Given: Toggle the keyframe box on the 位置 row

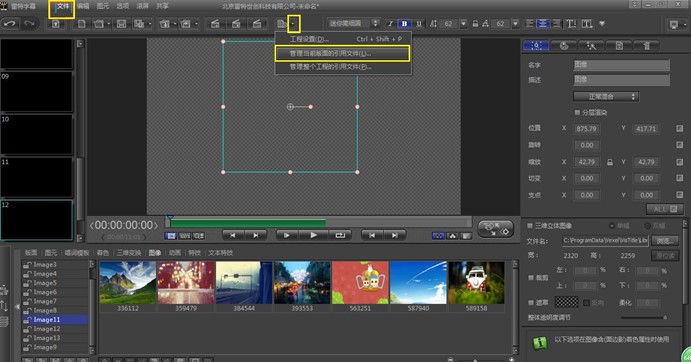Looking at the screenshot, I should pyautogui.click(x=680, y=129).
